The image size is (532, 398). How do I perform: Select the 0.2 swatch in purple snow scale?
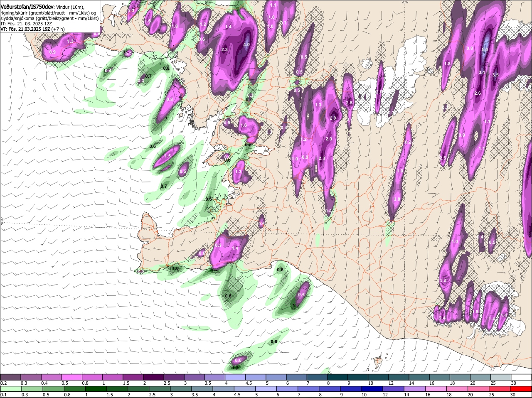(11, 377)
